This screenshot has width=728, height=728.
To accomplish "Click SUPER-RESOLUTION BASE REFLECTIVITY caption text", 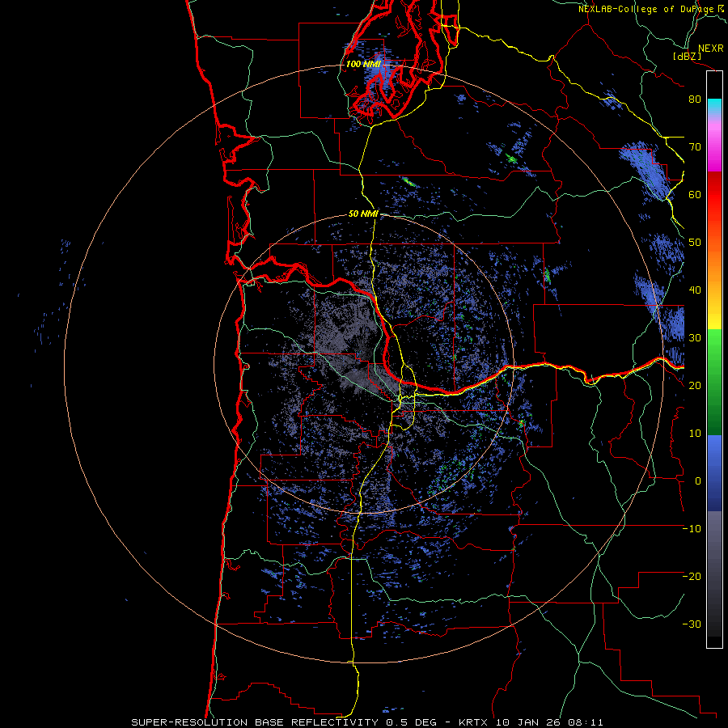I will pyautogui.click(x=255, y=722).
